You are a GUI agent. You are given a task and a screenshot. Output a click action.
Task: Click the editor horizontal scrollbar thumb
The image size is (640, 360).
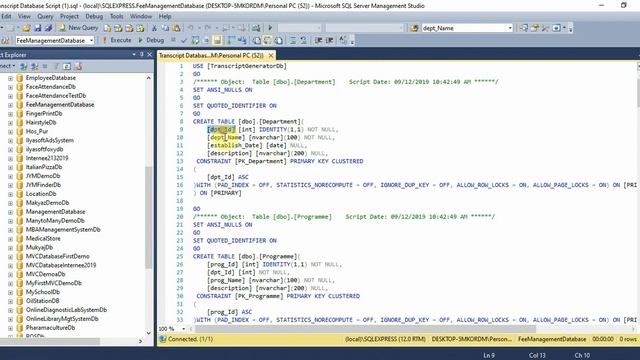point(365,329)
